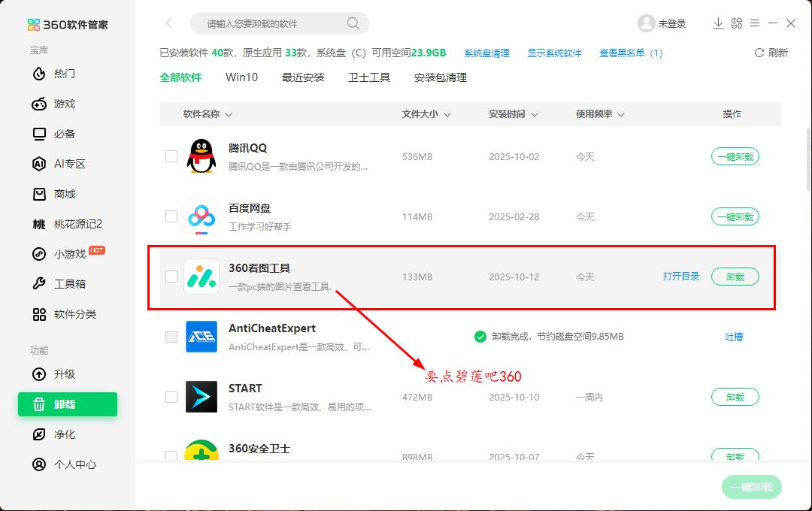Open the 工具箱 wrench icon
This screenshot has height=511, width=812.
pos(39,284)
